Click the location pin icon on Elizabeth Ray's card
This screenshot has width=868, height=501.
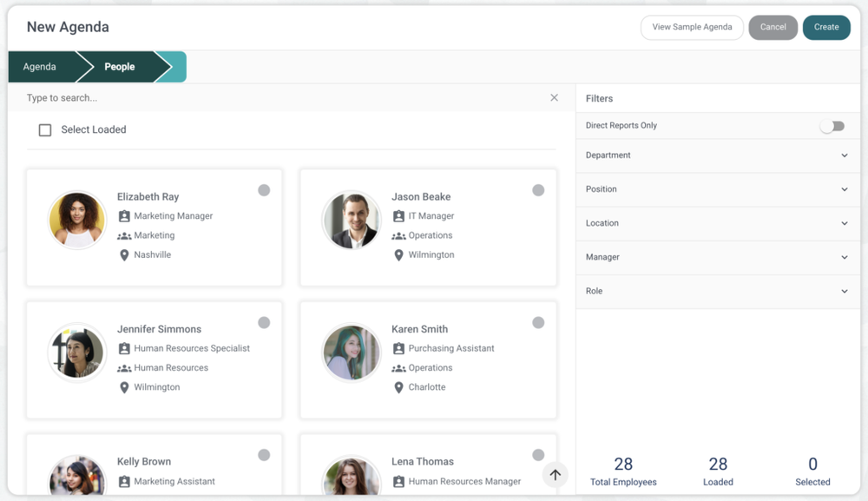click(x=124, y=254)
